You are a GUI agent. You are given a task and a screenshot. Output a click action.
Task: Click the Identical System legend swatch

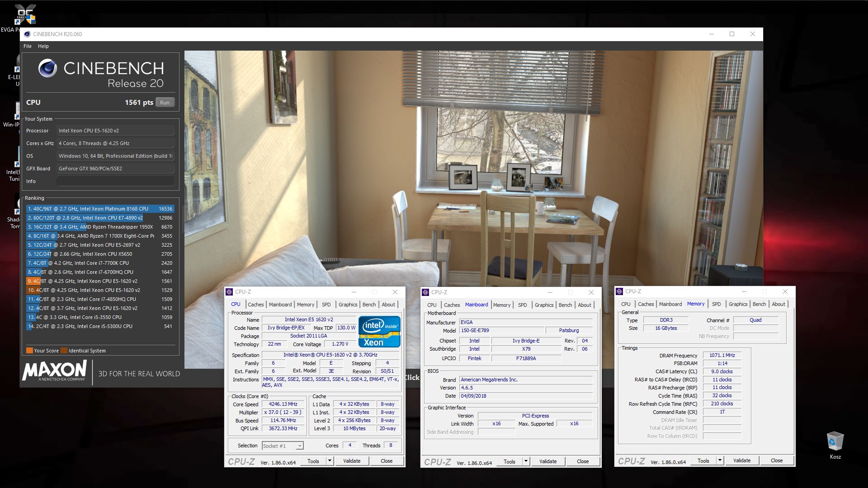(64, 351)
